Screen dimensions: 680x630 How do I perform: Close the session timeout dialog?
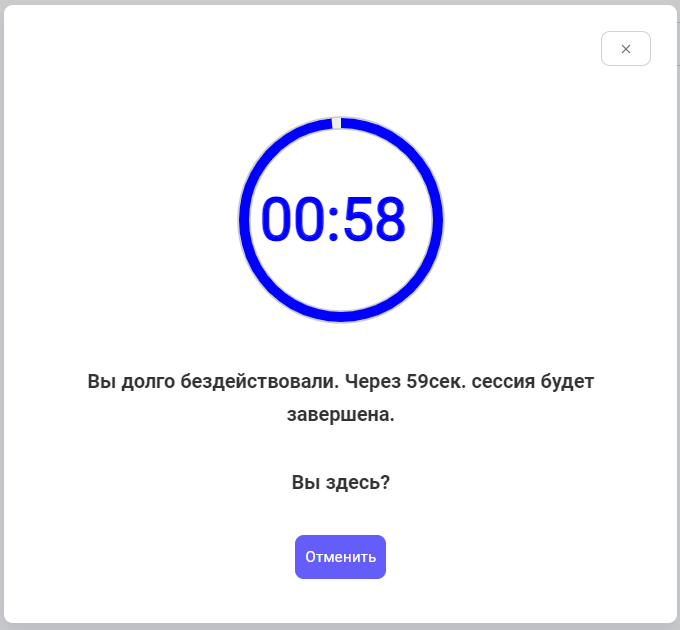click(x=626, y=49)
